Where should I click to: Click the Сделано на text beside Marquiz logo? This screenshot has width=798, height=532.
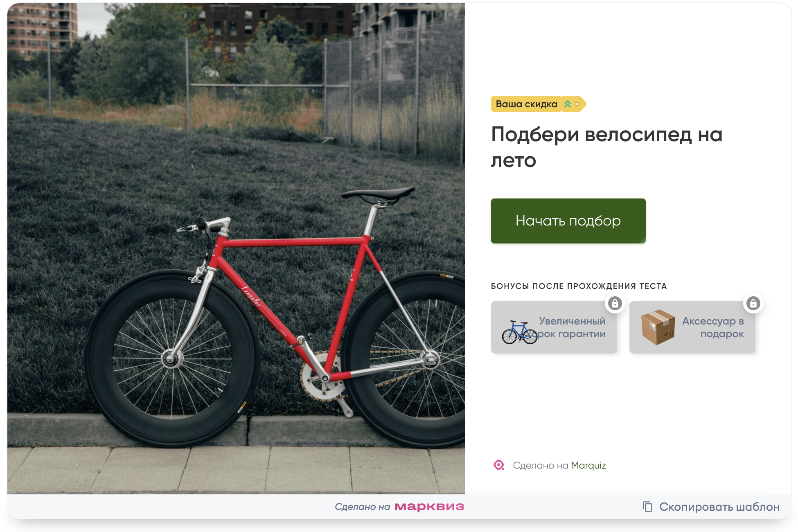541,465
